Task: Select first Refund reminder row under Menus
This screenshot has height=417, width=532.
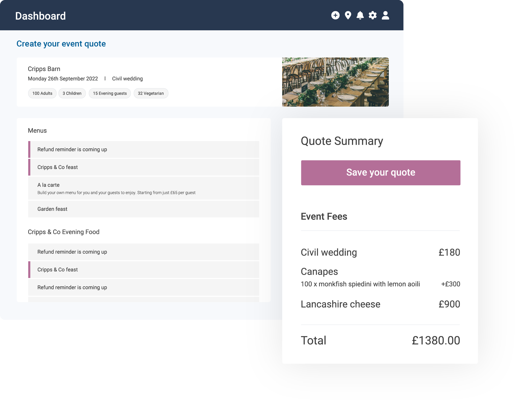Action: pos(144,149)
